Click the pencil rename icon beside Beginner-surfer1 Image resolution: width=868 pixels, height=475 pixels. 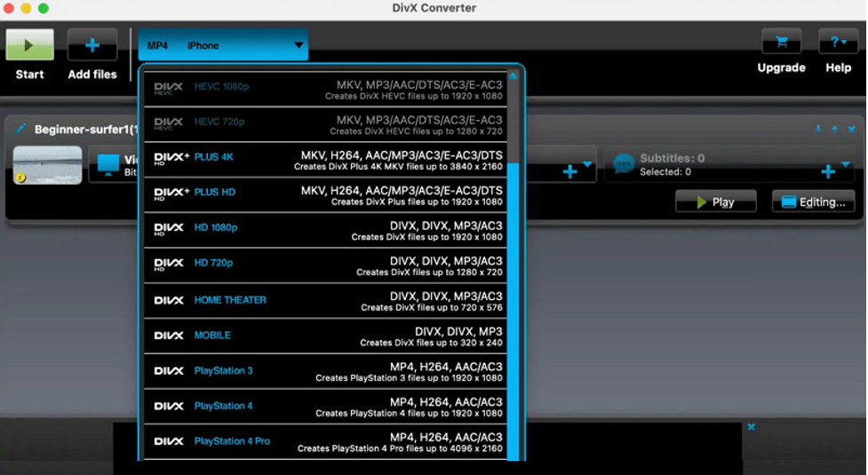tap(21, 130)
